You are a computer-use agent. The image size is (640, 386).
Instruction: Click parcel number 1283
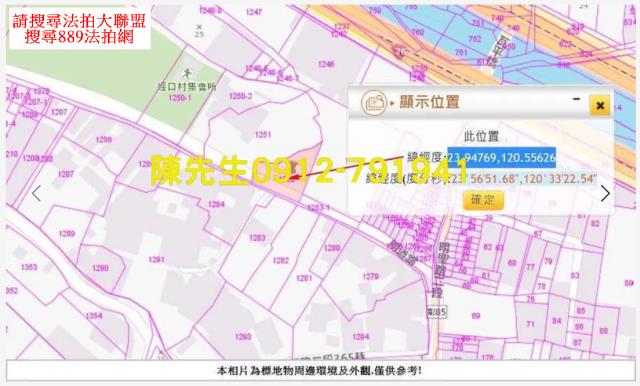(x=257, y=237)
